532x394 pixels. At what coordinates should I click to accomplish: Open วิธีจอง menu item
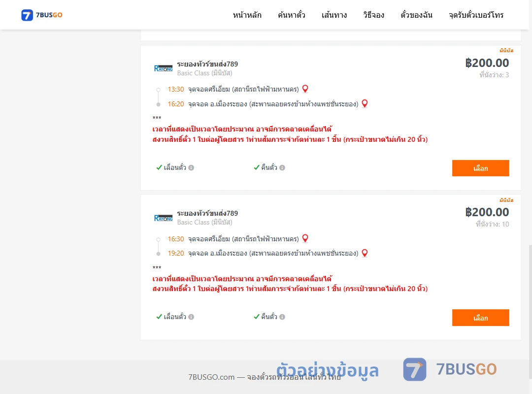pyautogui.click(x=373, y=15)
